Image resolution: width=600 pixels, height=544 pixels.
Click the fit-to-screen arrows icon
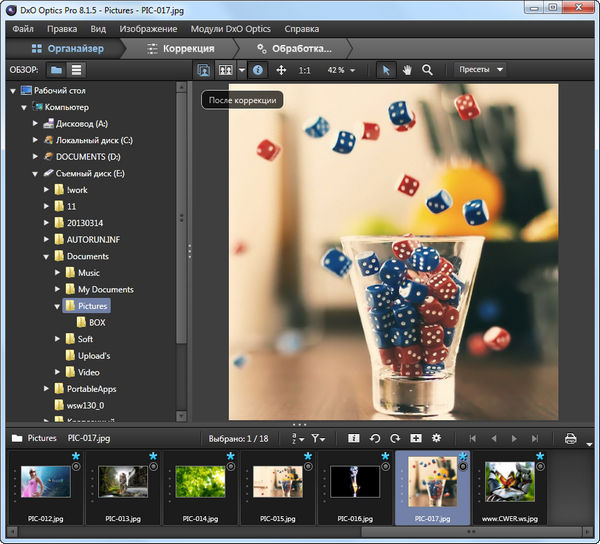point(281,70)
